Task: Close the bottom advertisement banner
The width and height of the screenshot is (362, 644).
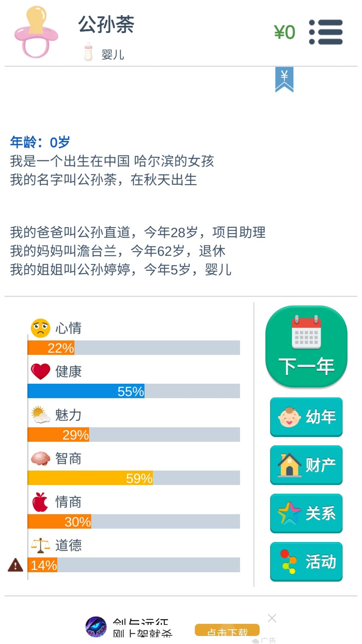Action: click(x=272, y=618)
